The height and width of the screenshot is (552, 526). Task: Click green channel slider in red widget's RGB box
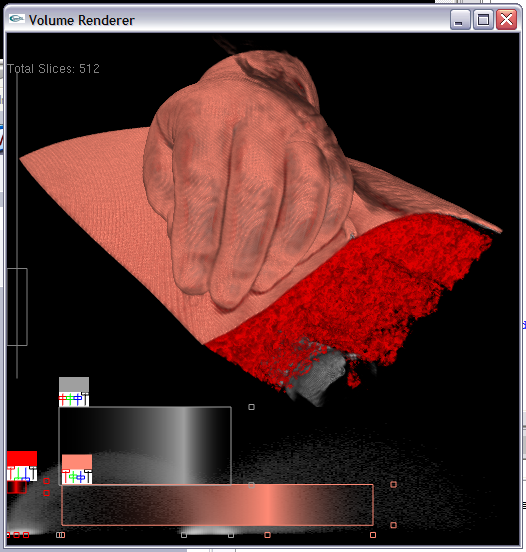[x=18, y=474]
